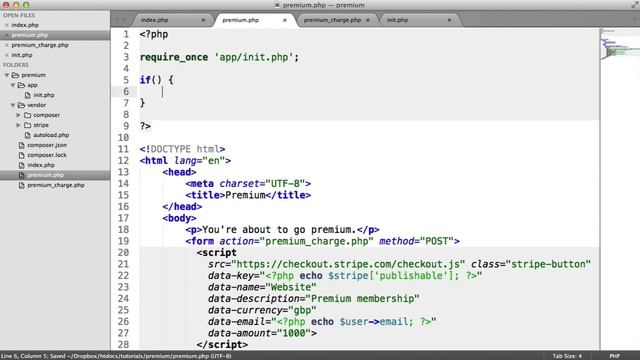The height and width of the screenshot is (360, 640).
Task: Open premium_charge.php in folder tree
Action: coord(56,185)
